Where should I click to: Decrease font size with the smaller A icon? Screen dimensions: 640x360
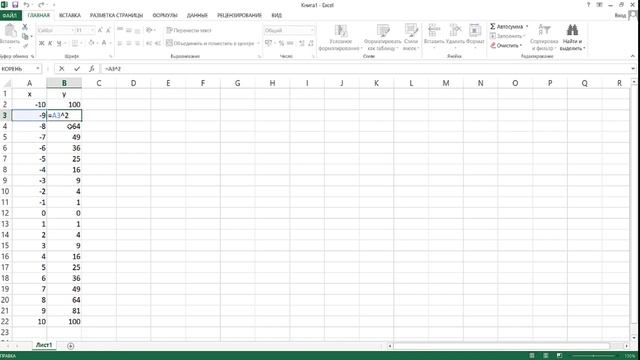pyautogui.click(x=109, y=30)
